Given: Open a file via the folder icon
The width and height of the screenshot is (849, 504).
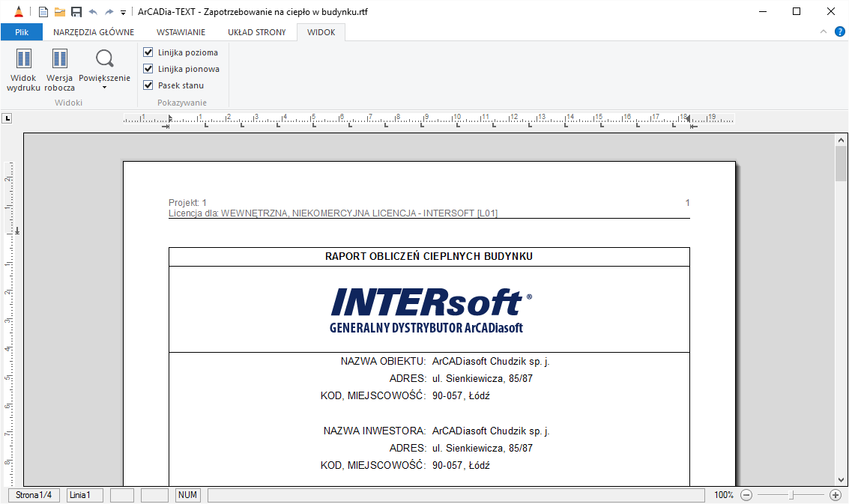Looking at the screenshot, I should point(60,12).
